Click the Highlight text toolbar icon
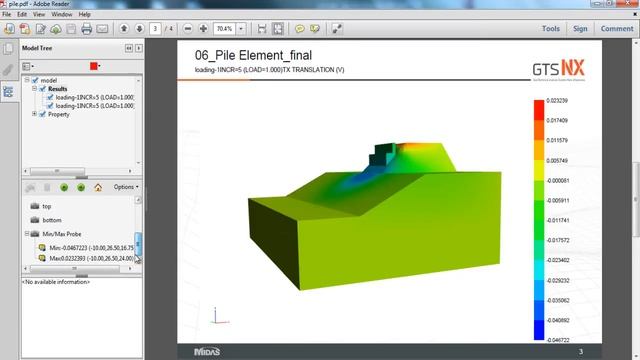 tap(315, 29)
